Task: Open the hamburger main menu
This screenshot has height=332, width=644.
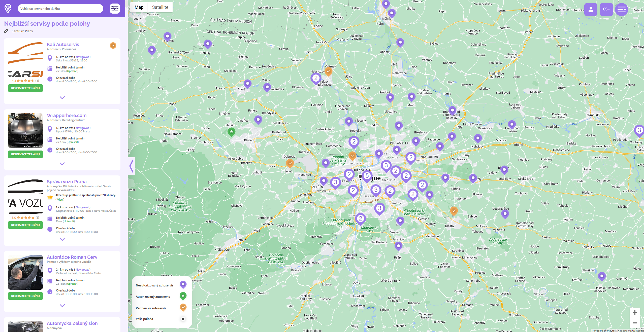Action: [621, 10]
